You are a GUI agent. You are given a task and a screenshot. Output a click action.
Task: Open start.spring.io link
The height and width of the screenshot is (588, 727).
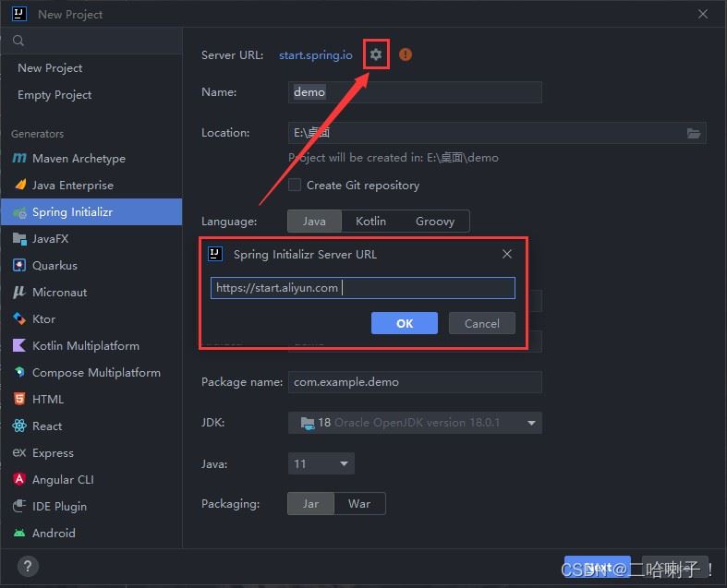pos(316,55)
